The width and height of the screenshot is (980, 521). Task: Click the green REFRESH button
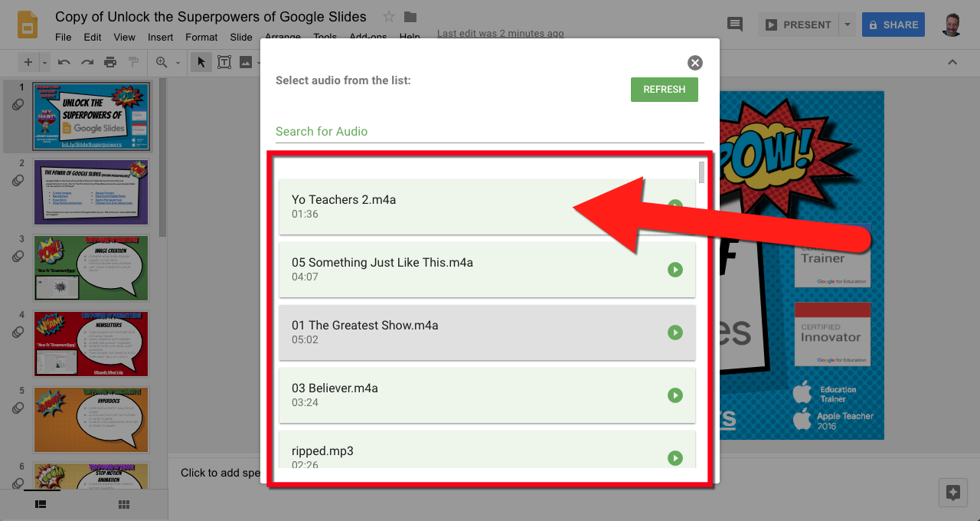pos(665,90)
